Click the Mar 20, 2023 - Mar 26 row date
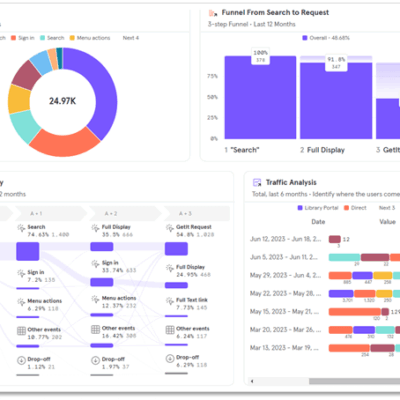400x400 pixels. click(x=286, y=330)
